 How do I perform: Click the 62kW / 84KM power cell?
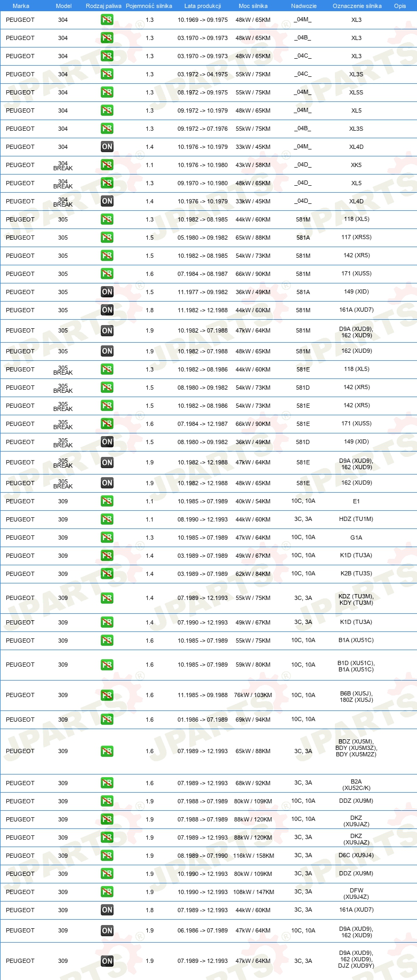coord(253,574)
